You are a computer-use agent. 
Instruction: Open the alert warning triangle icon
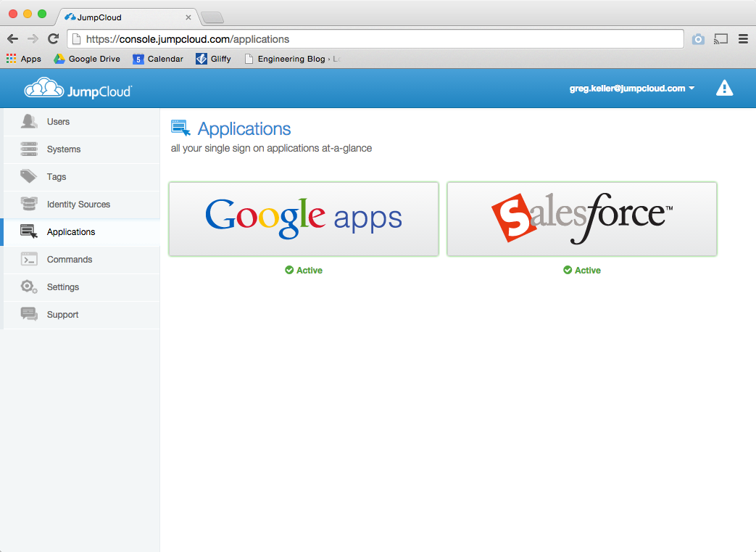coord(724,88)
